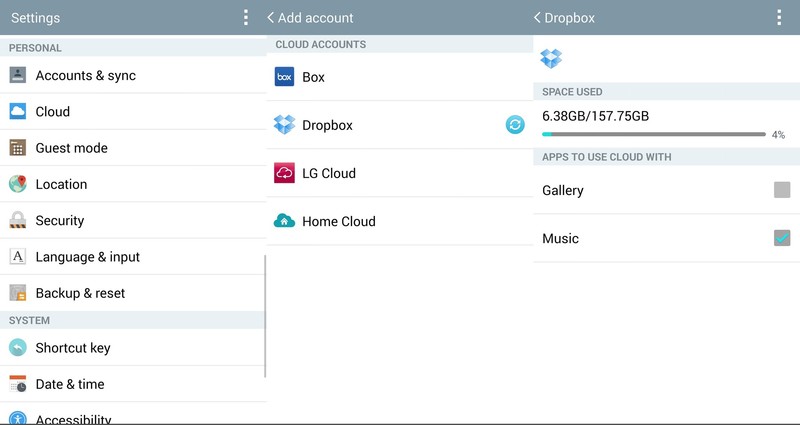Open Language & input settings
The width and height of the screenshot is (800, 425).
click(x=88, y=257)
